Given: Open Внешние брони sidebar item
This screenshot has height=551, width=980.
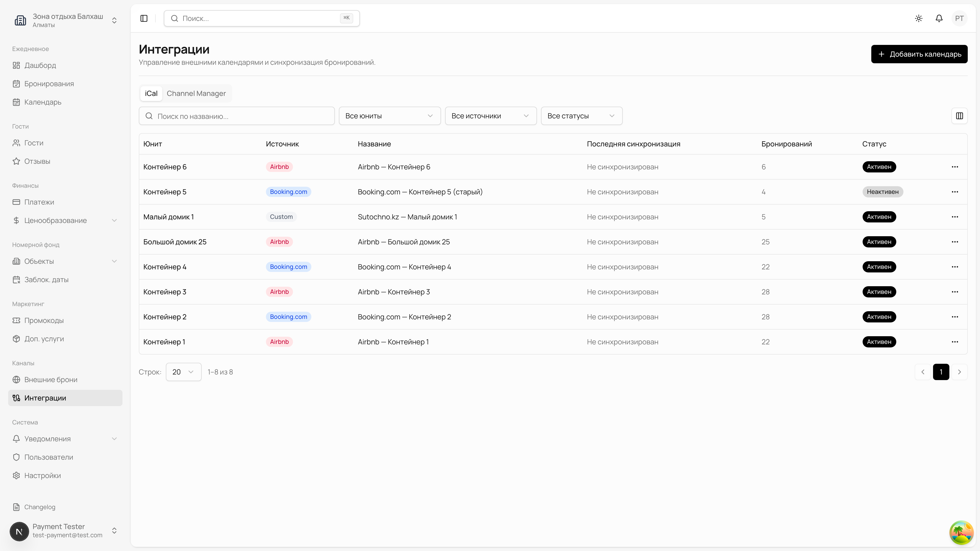Looking at the screenshot, I should tap(51, 380).
